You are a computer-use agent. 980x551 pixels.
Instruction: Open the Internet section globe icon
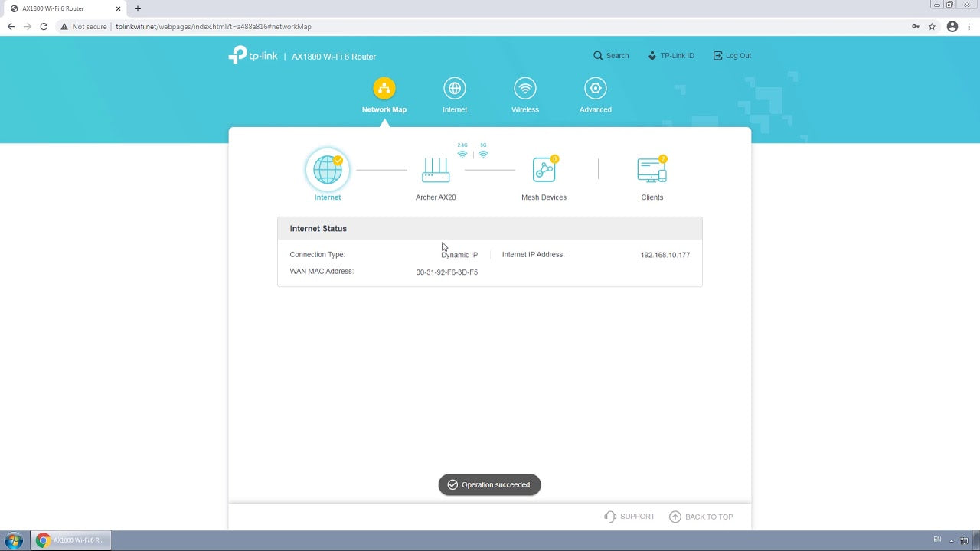click(x=455, y=87)
